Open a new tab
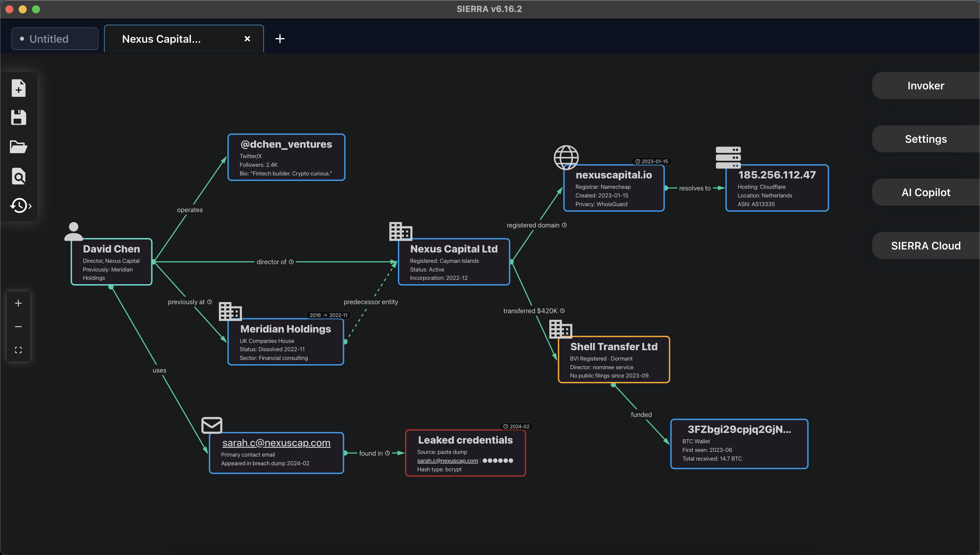Screen dimensions: 980x555 280,38
